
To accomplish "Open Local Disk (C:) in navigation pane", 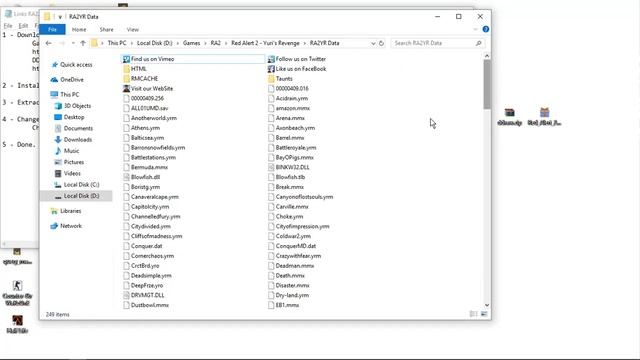I will coord(77,184).
